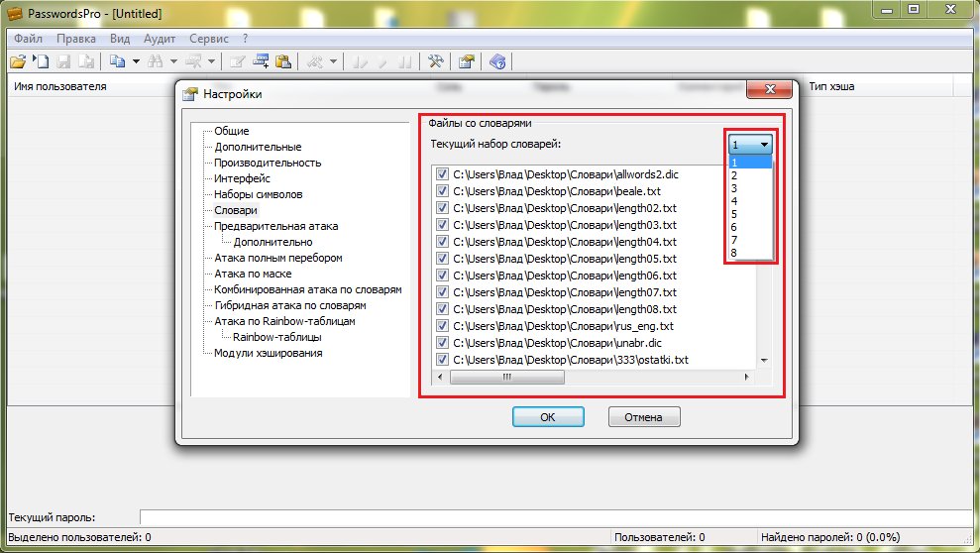Click the horizontal scrollbar thumb in dictionary list
Viewport: 980px width, 553px height.
coord(506,378)
